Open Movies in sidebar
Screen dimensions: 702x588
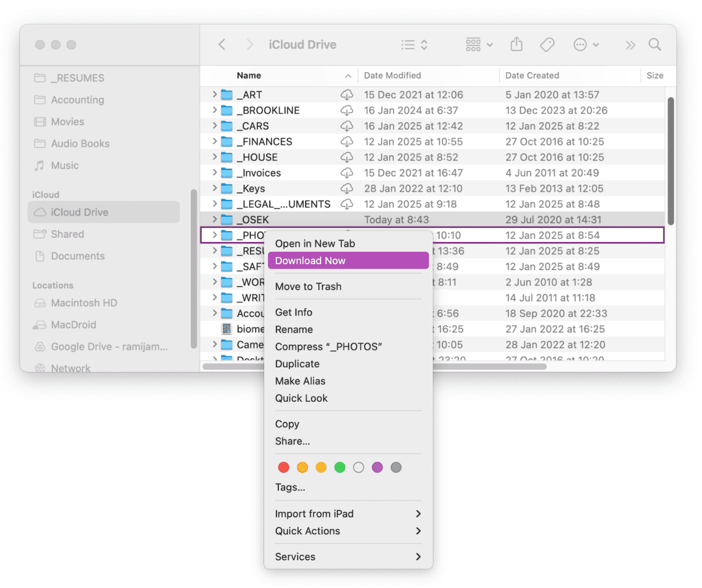point(104,122)
